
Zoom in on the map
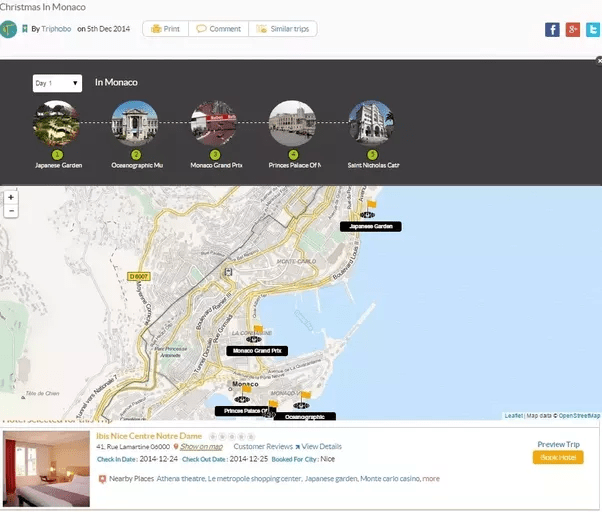click(11, 197)
